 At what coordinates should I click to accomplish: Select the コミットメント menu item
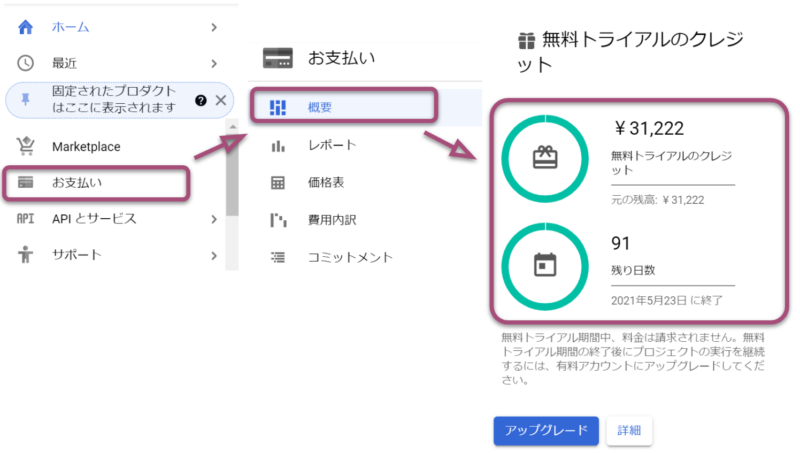350,257
